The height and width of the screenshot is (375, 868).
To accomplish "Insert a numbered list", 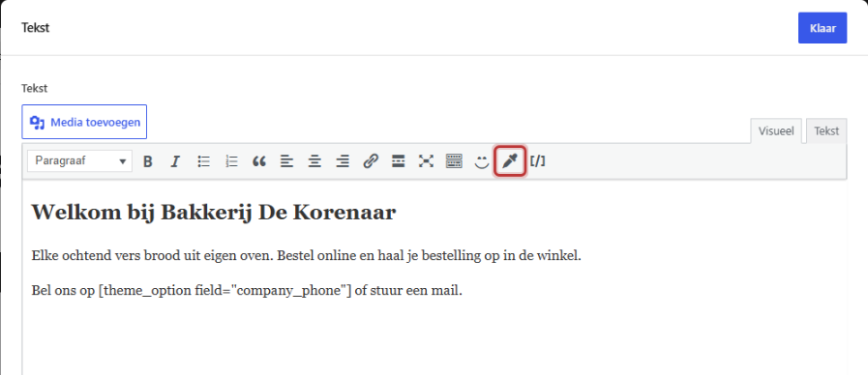I will pos(231,161).
